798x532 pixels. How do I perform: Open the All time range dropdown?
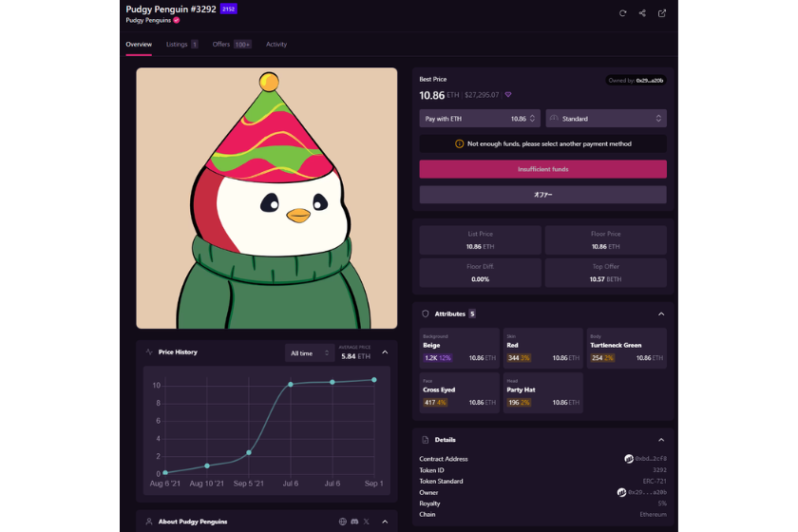click(x=310, y=352)
